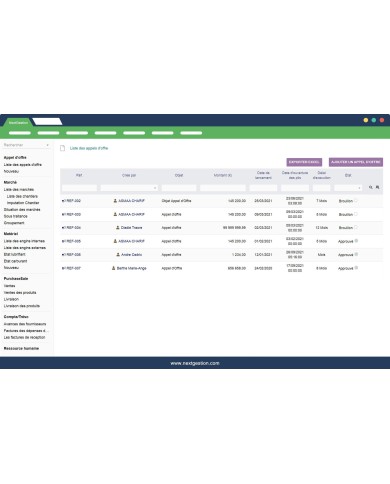Click the Objet filter input field
Screen dimensions: 390x484
(179, 188)
